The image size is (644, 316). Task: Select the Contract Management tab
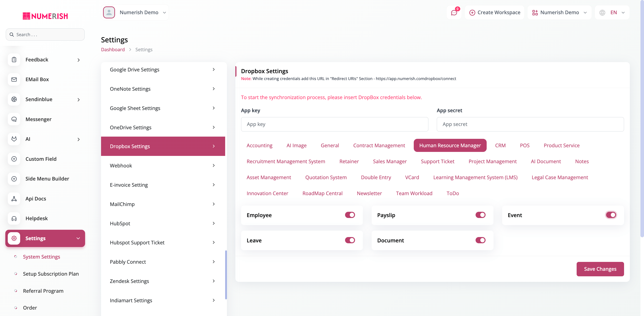379,145
